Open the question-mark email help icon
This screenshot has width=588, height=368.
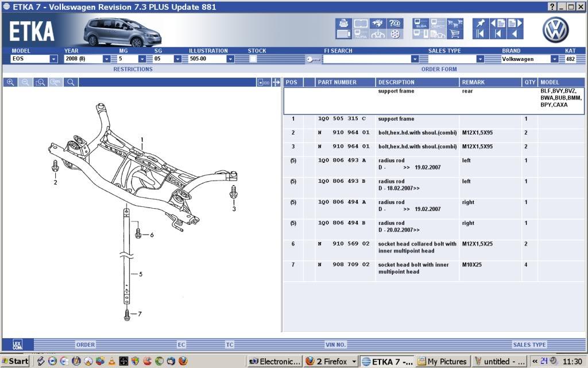coord(395,23)
